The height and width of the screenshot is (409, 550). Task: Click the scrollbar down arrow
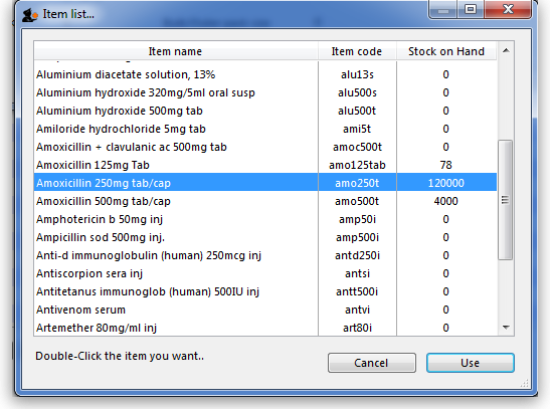(x=506, y=327)
